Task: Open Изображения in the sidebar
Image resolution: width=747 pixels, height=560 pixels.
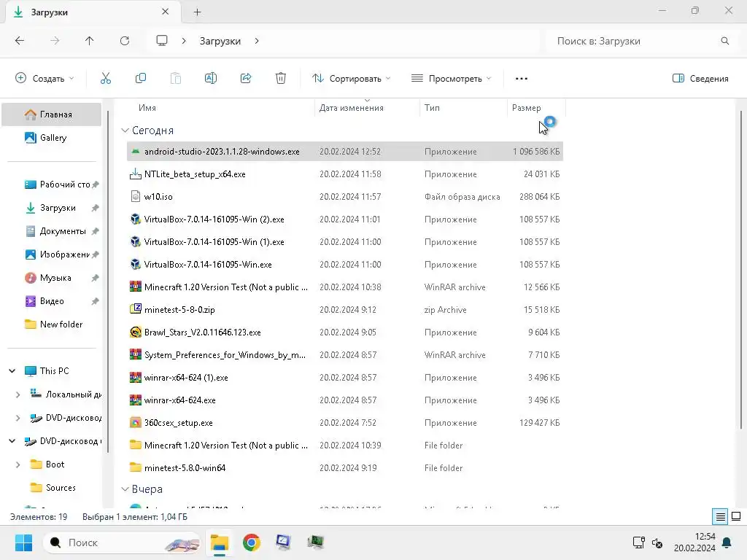Action: (52, 254)
